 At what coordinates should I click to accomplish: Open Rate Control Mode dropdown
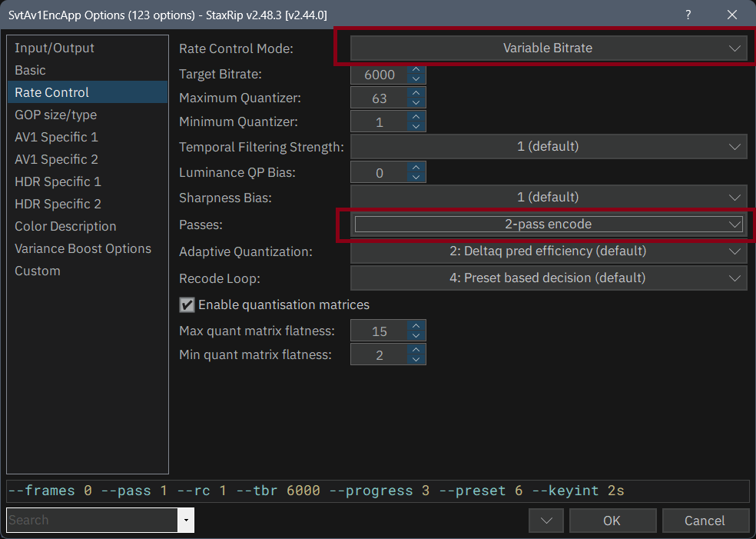coord(549,48)
